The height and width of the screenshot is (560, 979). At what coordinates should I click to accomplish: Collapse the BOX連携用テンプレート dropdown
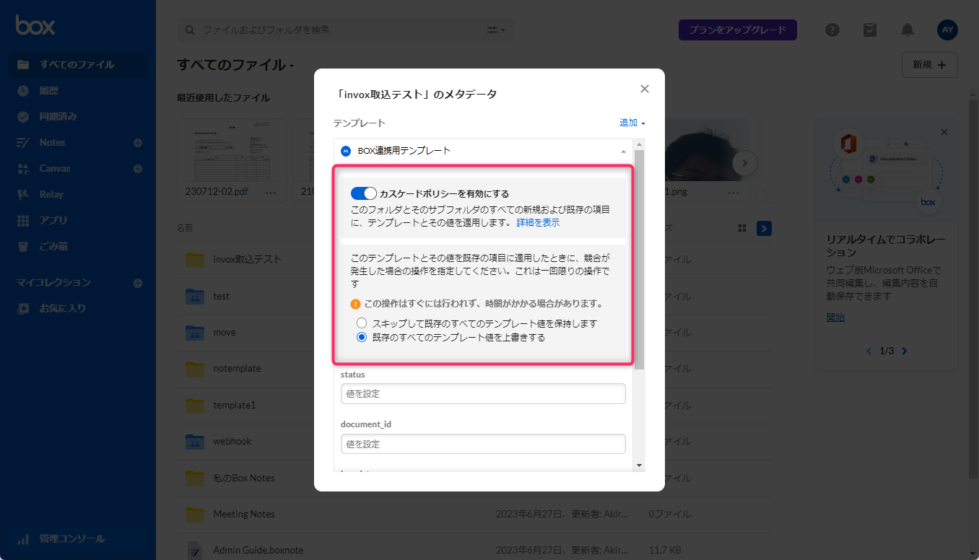tap(622, 150)
